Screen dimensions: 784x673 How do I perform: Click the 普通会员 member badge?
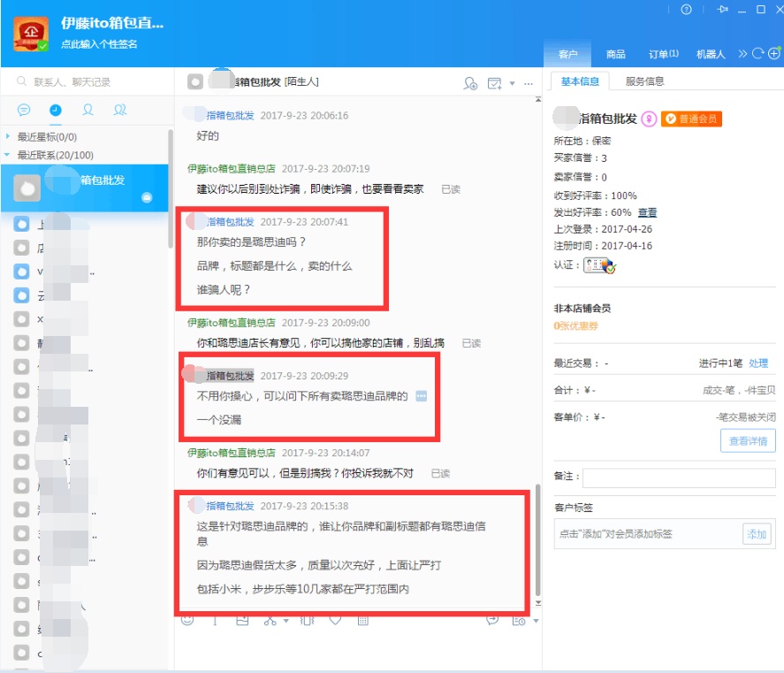(x=691, y=119)
